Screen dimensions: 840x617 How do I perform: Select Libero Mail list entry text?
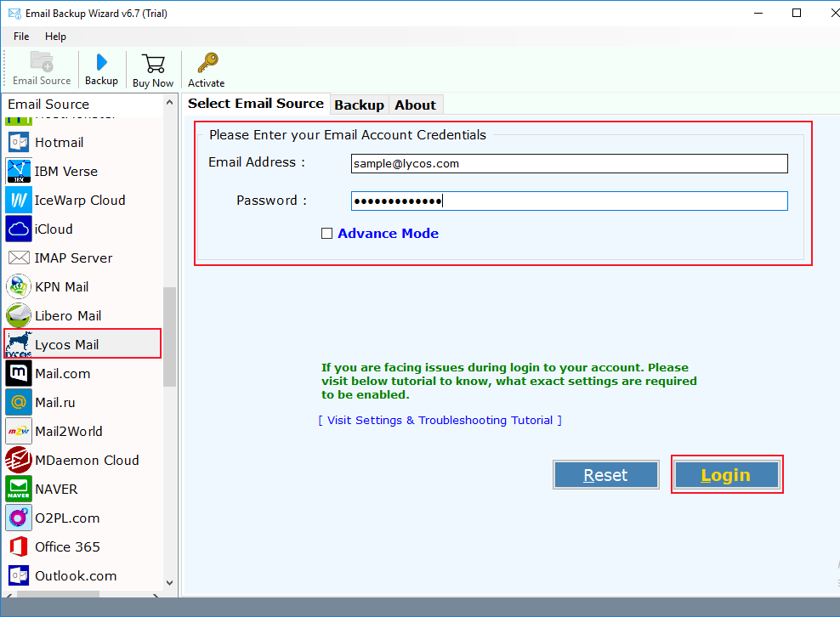pos(68,316)
